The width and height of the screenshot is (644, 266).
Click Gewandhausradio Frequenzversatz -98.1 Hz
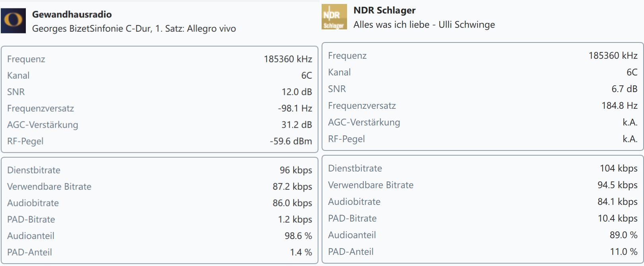pos(295,108)
